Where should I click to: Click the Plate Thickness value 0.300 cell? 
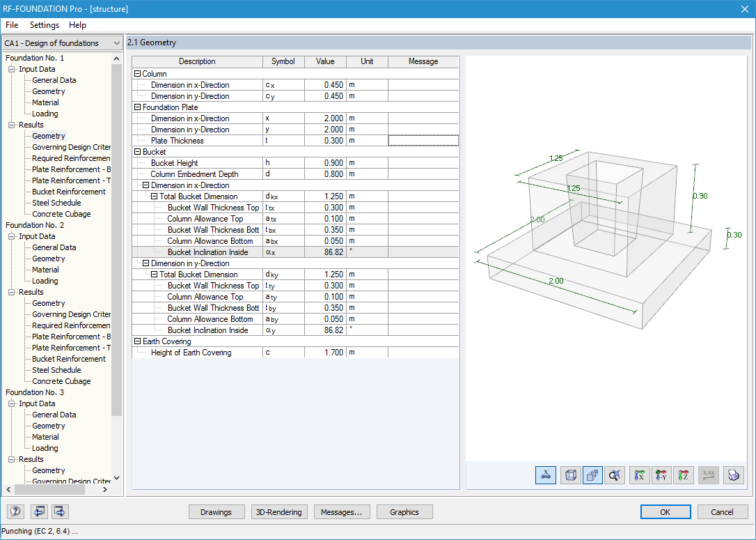point(326,141)
